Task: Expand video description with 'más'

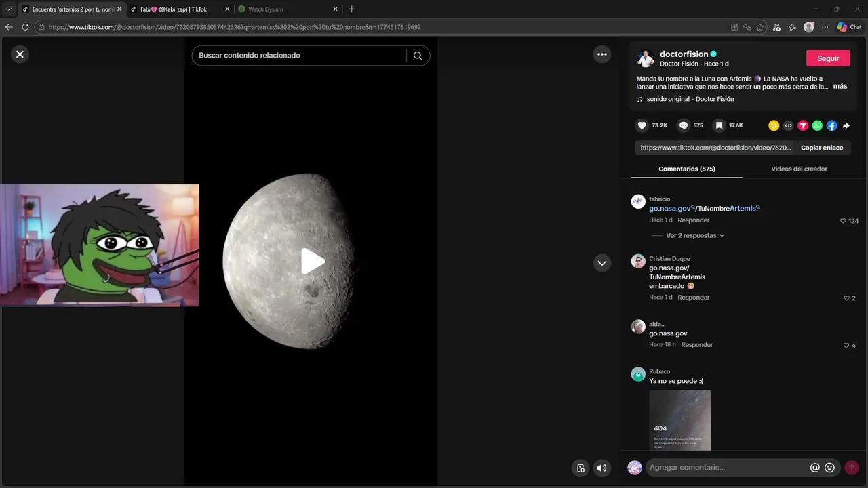Action: 840,86
